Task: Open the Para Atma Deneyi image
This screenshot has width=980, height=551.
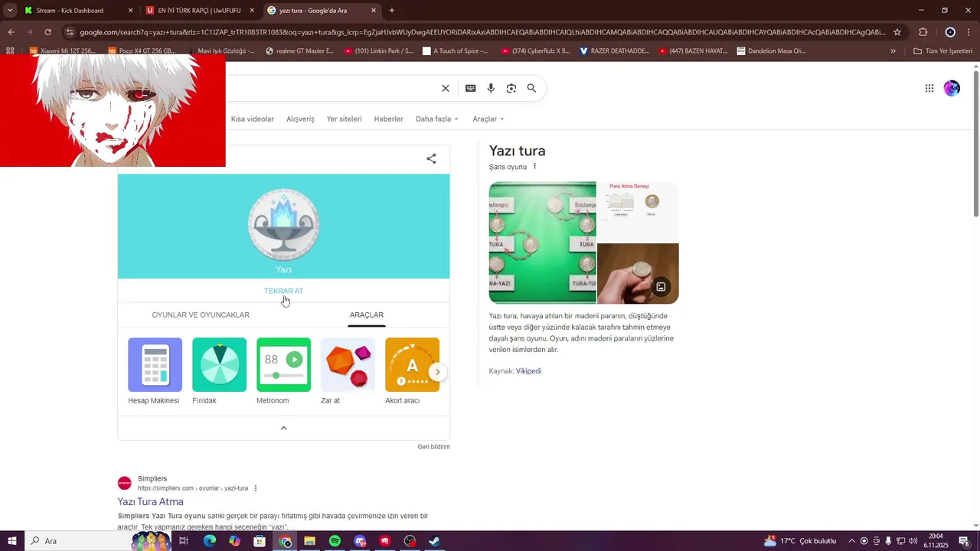Action: pyautogui.click(x=638, y=211)
